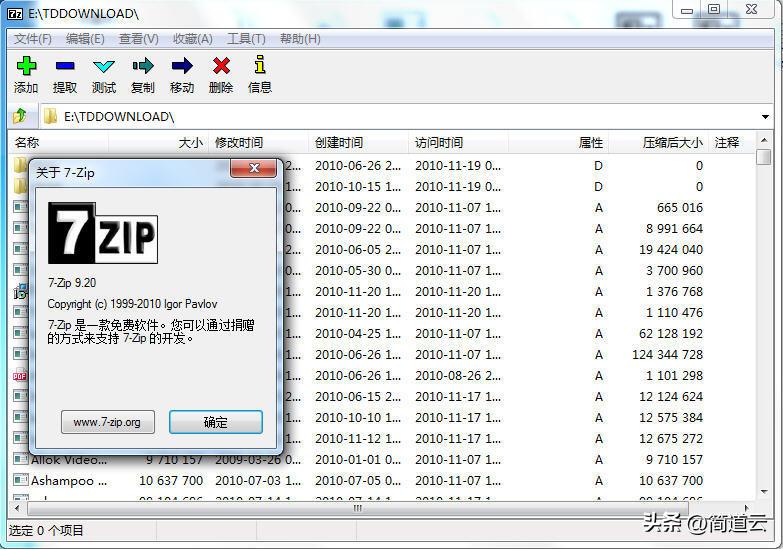Close the 关于 7-Zip dialog with red X
This screenshot has width=783, height=549.
[254, 168]
